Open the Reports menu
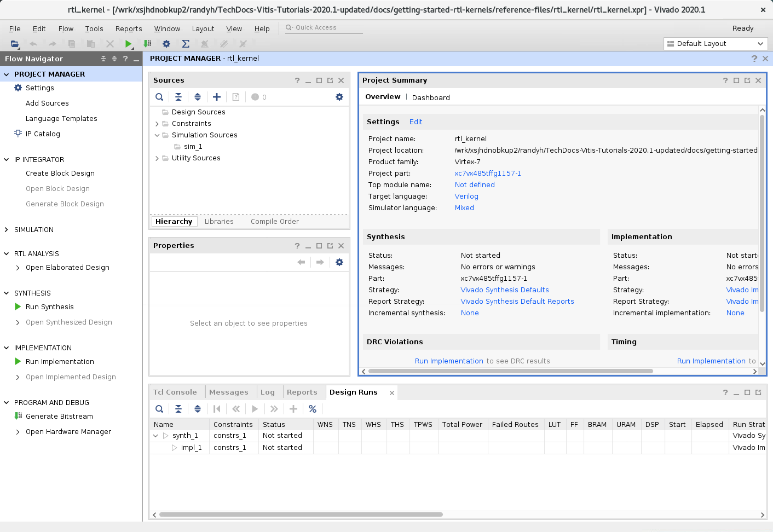The width and height of the screenshot is (773, 532). coord(129,28)
